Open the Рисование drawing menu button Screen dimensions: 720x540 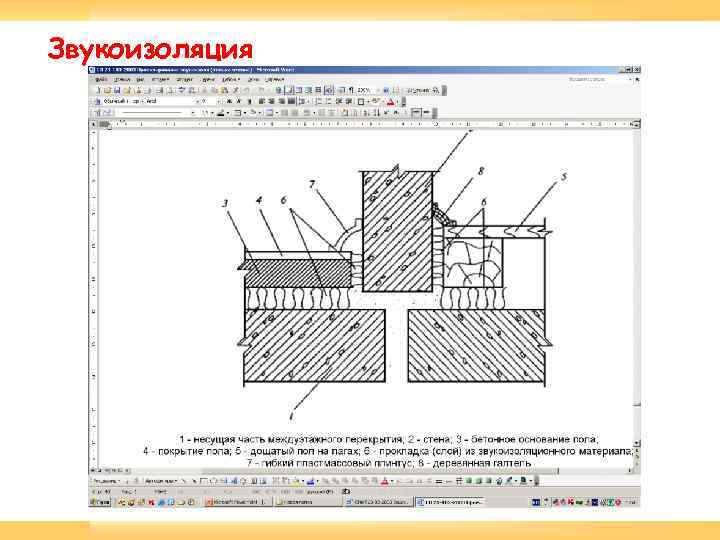pyautogui.click(x=106, y=481)
